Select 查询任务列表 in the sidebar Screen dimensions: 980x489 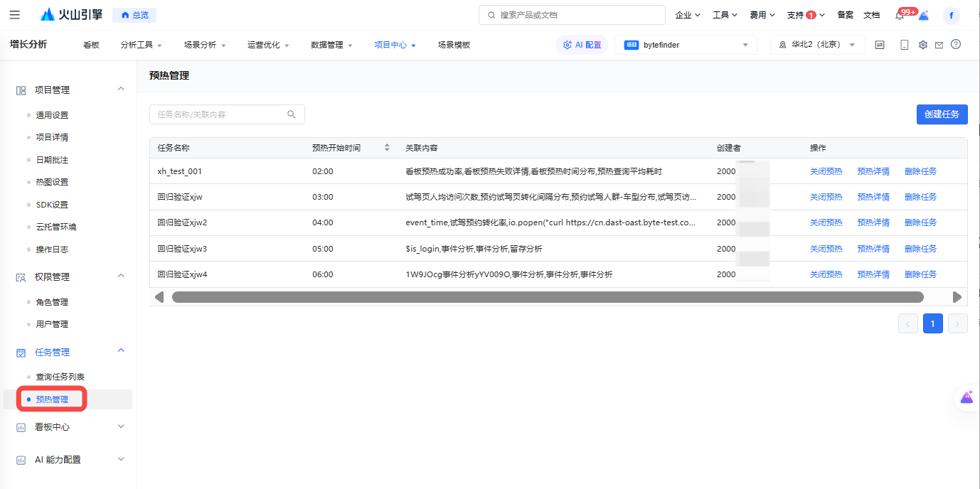coord(60,377)
